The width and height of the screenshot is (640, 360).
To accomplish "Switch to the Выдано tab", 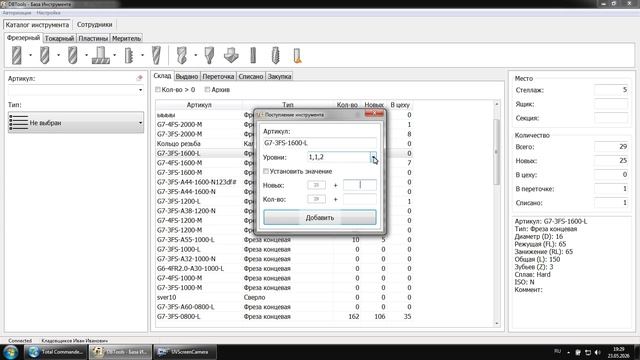I will click(x=187, y=76).
